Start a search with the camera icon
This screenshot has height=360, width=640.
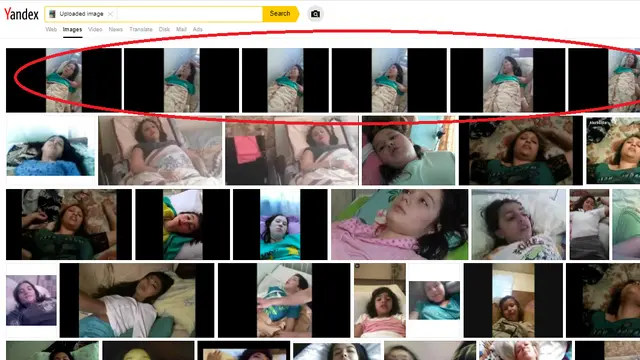coord(315,14)
